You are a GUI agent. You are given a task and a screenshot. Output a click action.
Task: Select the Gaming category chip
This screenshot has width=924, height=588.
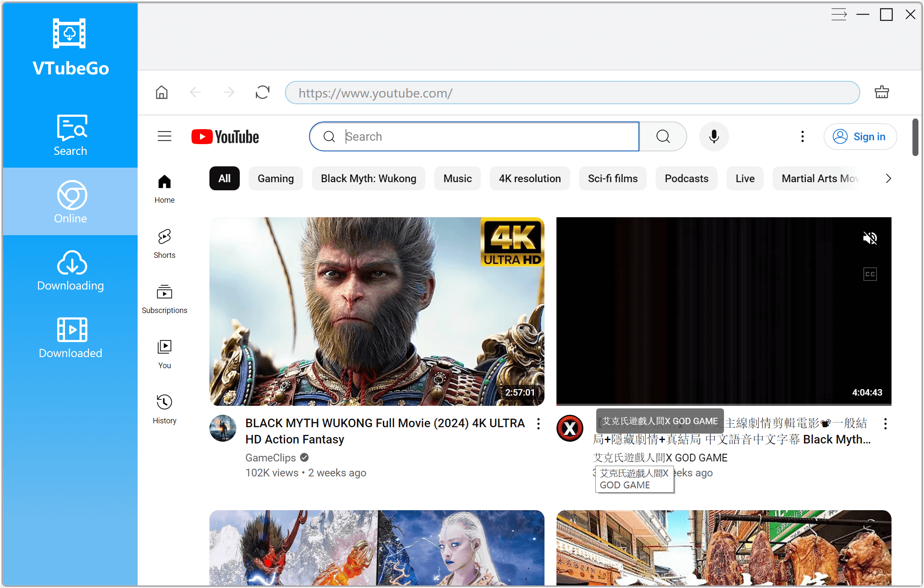(276, 178)
